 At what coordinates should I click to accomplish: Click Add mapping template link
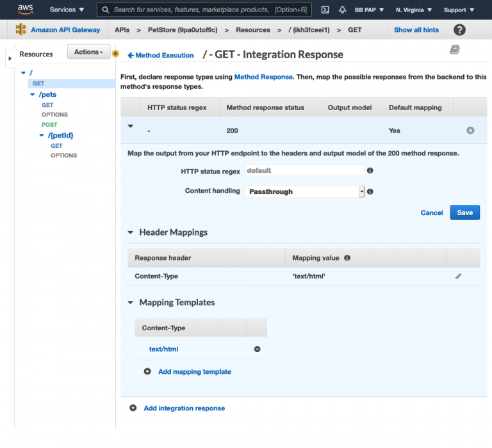195,371
